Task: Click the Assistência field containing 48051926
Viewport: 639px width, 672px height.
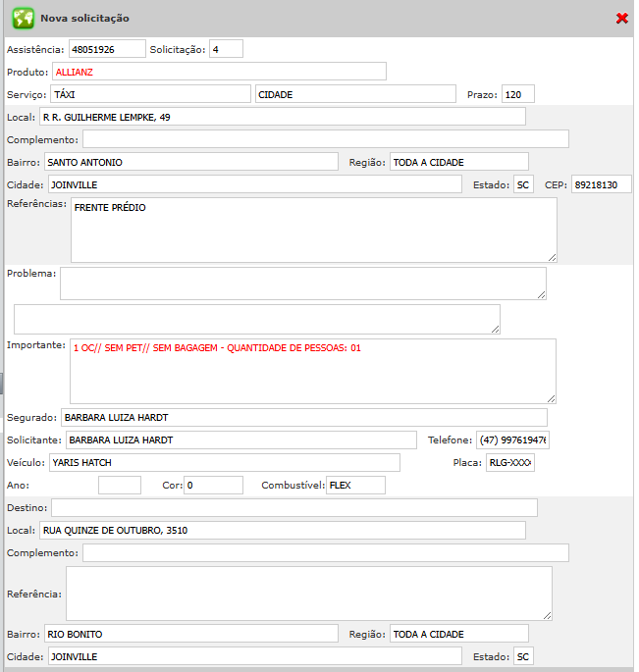Action: point(106,49)
